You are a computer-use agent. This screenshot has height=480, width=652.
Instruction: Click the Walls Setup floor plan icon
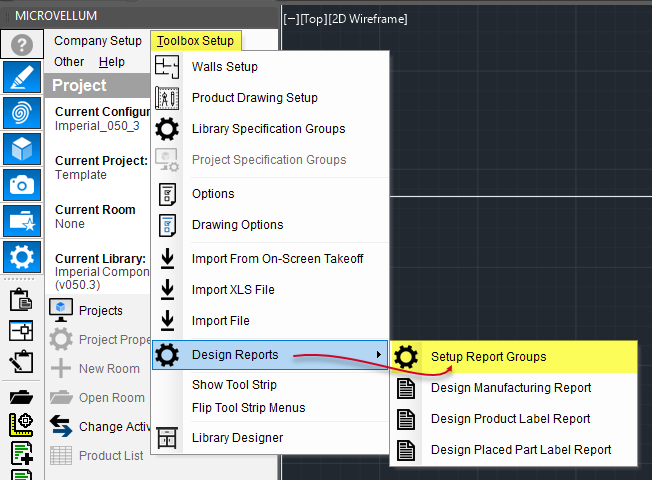pos(167,67)
